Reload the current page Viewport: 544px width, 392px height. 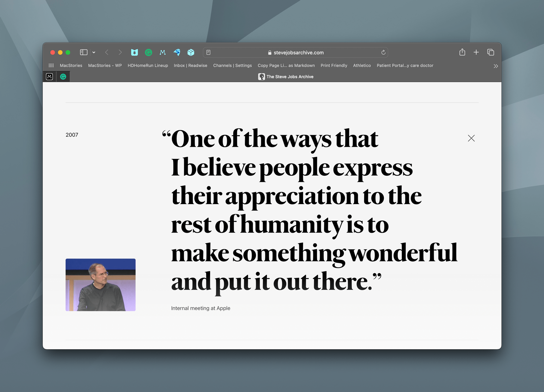[383, 52]
